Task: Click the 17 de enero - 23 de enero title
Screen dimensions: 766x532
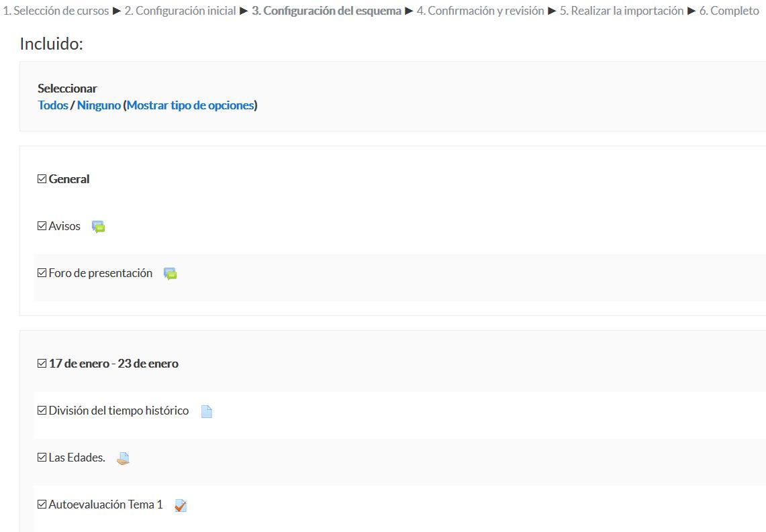Action: tap(113, 364)
